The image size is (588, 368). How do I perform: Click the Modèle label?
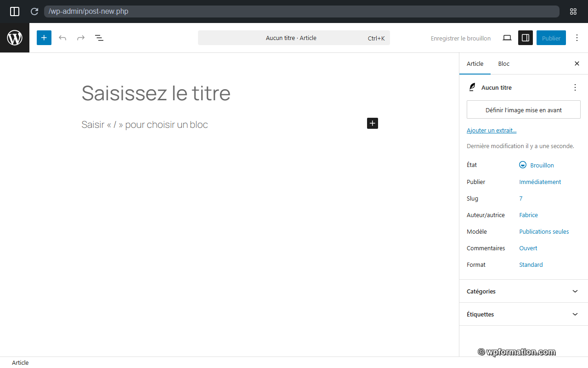point(477,231)
